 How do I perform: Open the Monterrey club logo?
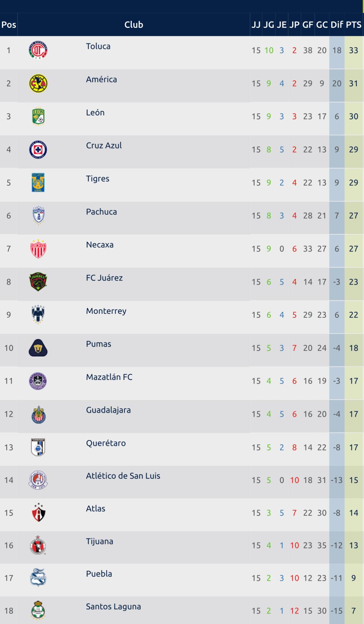click(38, 315)
